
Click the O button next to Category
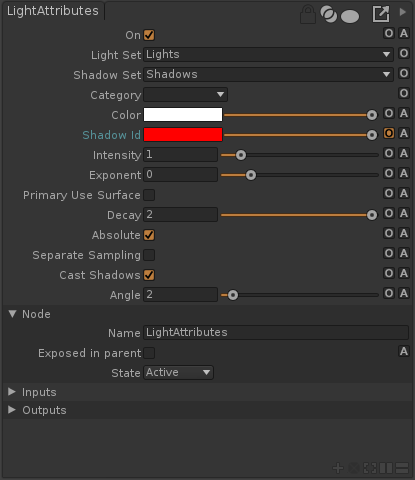404,93
